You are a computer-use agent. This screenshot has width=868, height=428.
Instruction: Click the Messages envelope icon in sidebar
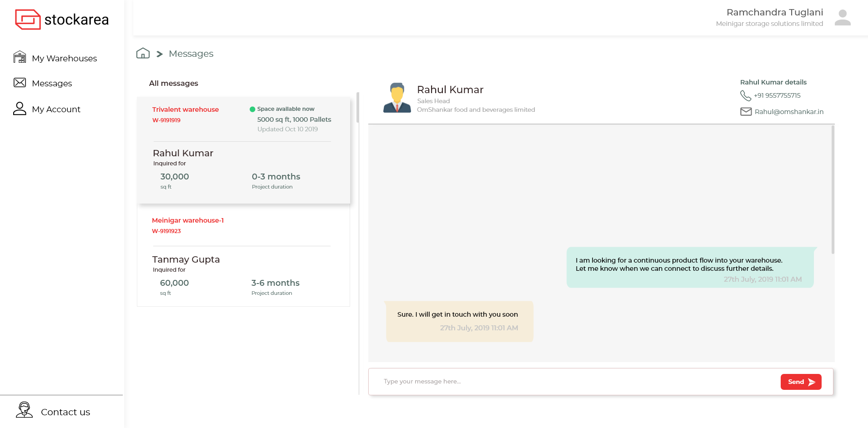click(20, 82)
